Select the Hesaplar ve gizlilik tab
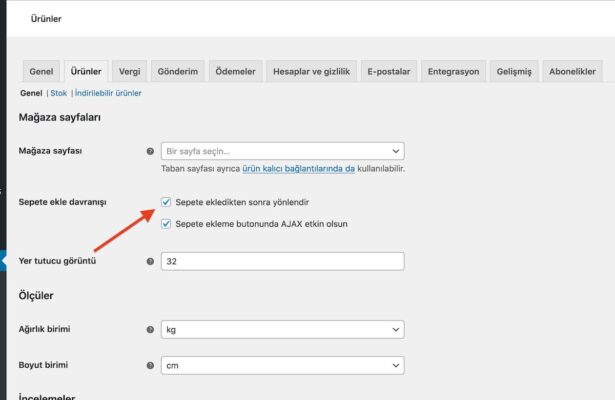The width and height of the screenshot is (615, 400). (x=312, y=71)
